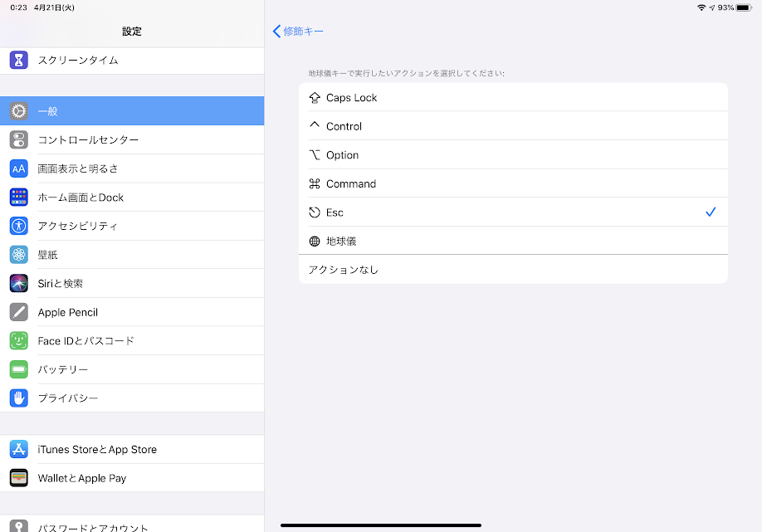This screenshot has width=762, height=532.
Task: Open the Screen Time hourglass icon
Action: (19, 61)
